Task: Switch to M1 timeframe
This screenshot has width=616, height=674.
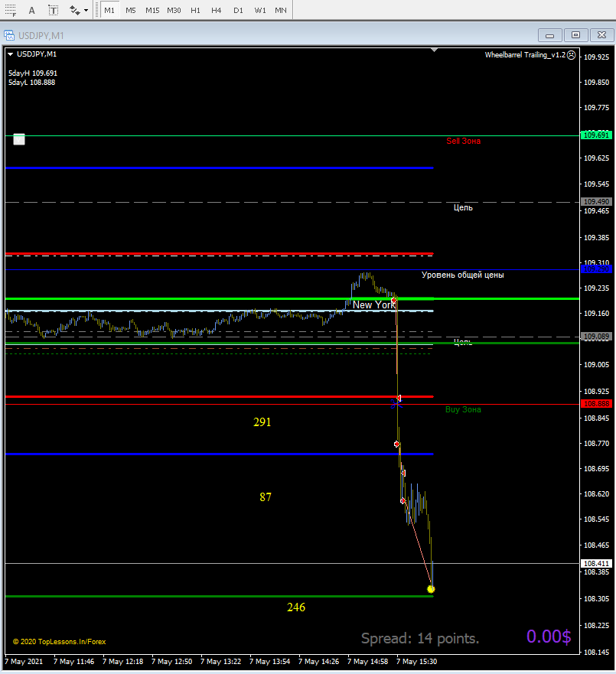Action: [x=109, y=10]
